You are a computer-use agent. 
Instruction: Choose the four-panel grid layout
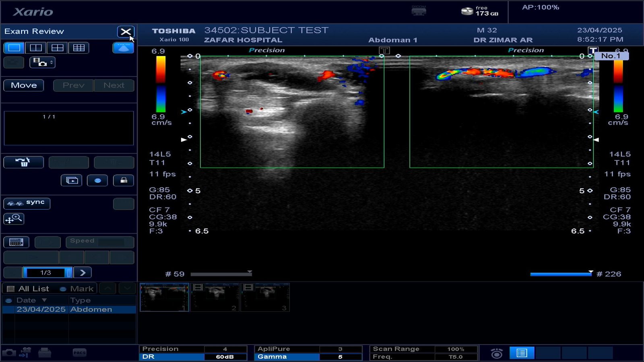click(x=57, y=48)
